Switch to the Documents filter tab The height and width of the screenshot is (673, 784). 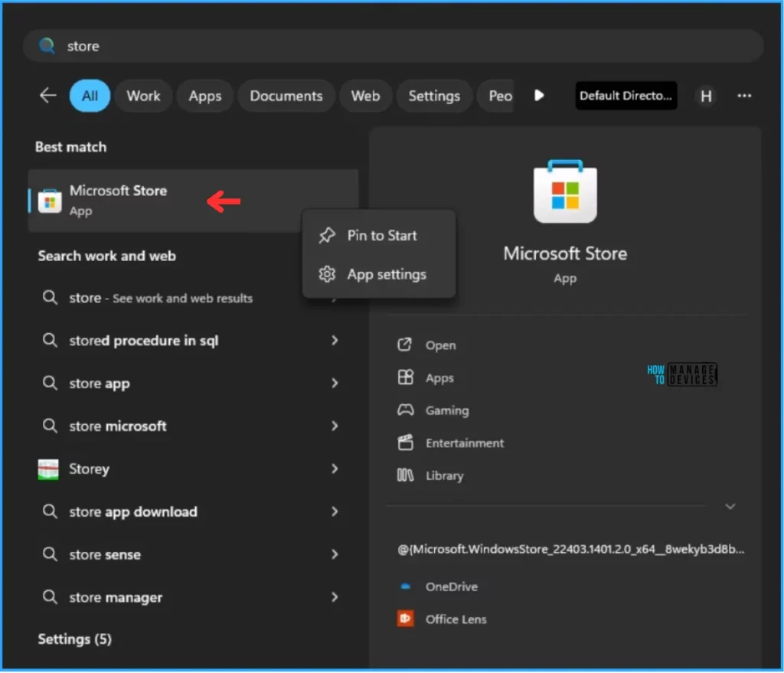[x=286, y=96]
